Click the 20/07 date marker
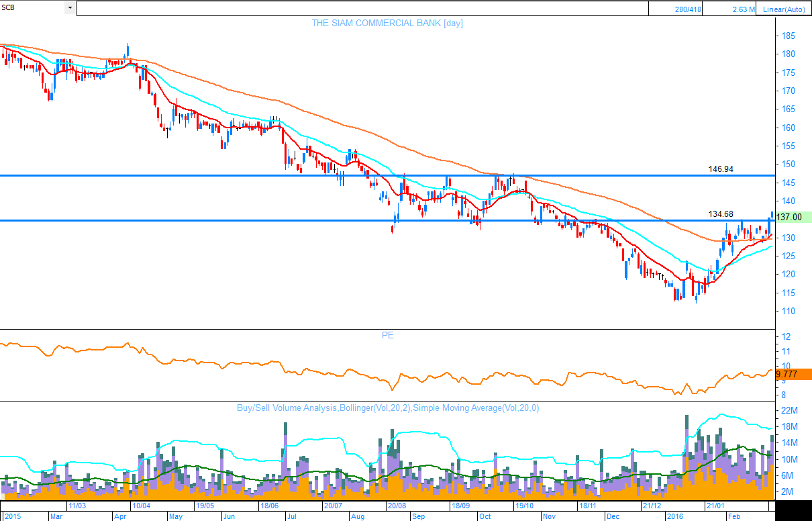 (x=333, y=506)
